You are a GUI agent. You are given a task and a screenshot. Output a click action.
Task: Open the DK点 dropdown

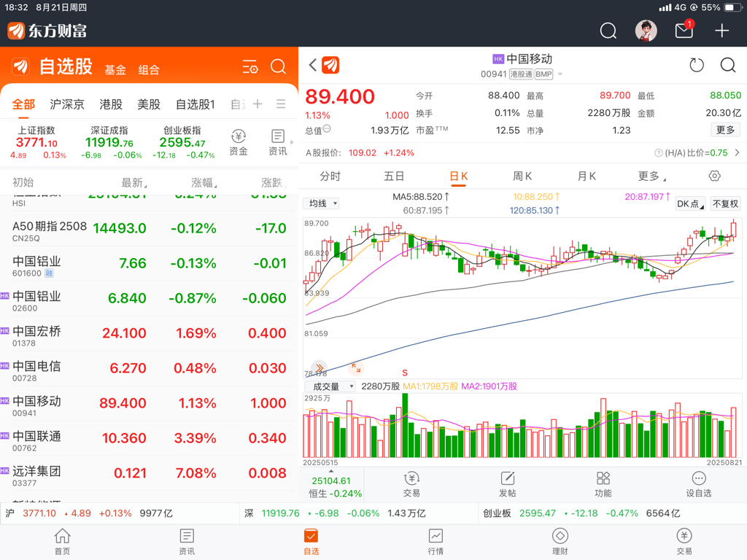click(x=690, y=204)
